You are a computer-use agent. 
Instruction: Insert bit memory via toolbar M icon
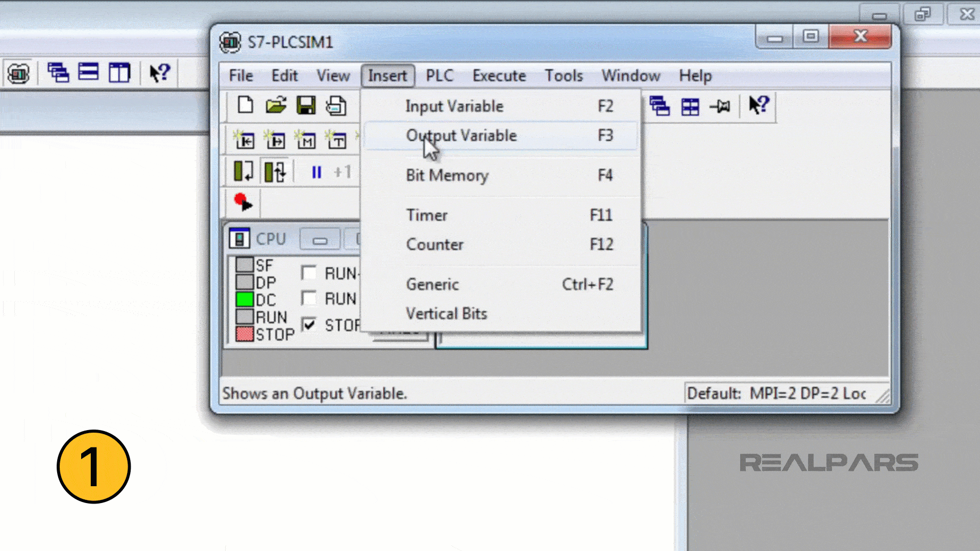(x=306, y=139)
